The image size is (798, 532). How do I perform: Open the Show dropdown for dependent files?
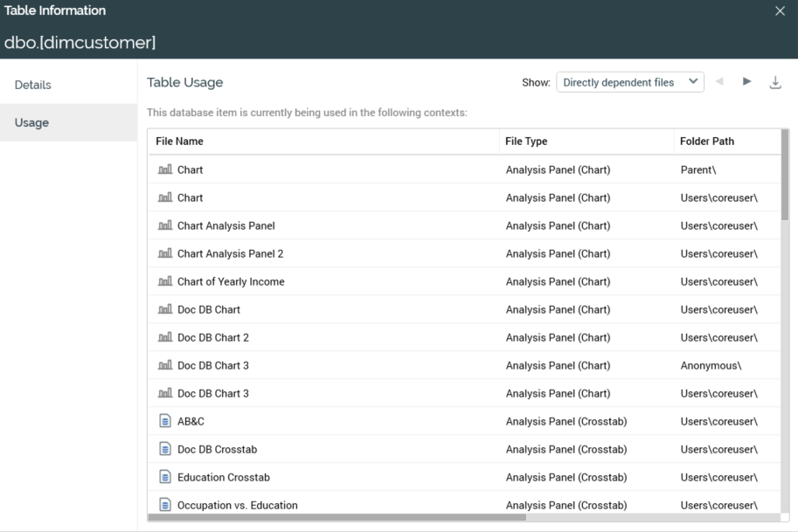(x=629, y=82)
